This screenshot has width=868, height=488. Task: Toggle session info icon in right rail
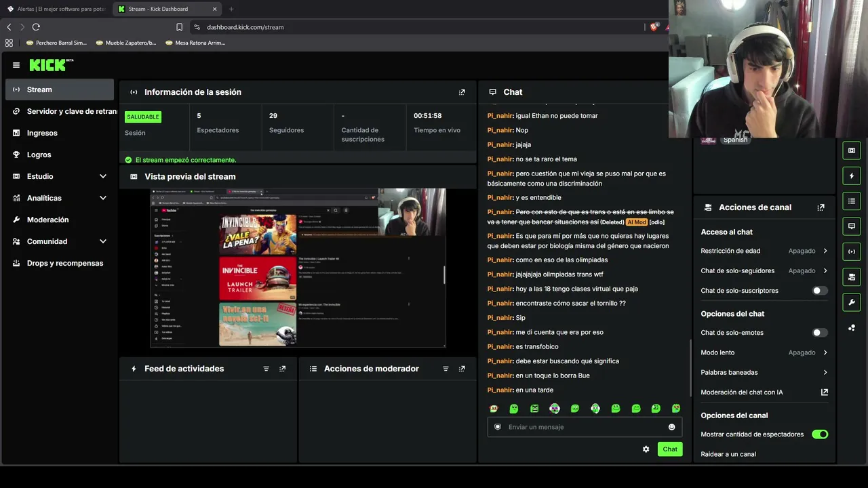click(852, 251)
